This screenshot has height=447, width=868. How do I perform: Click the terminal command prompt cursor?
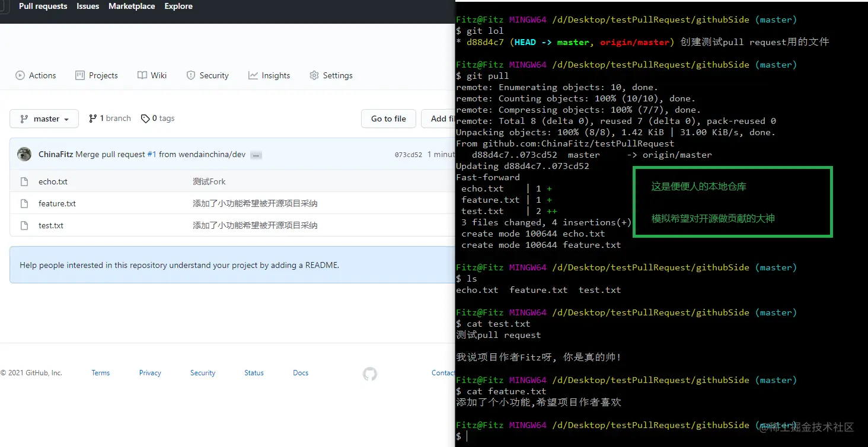point(467,436)
